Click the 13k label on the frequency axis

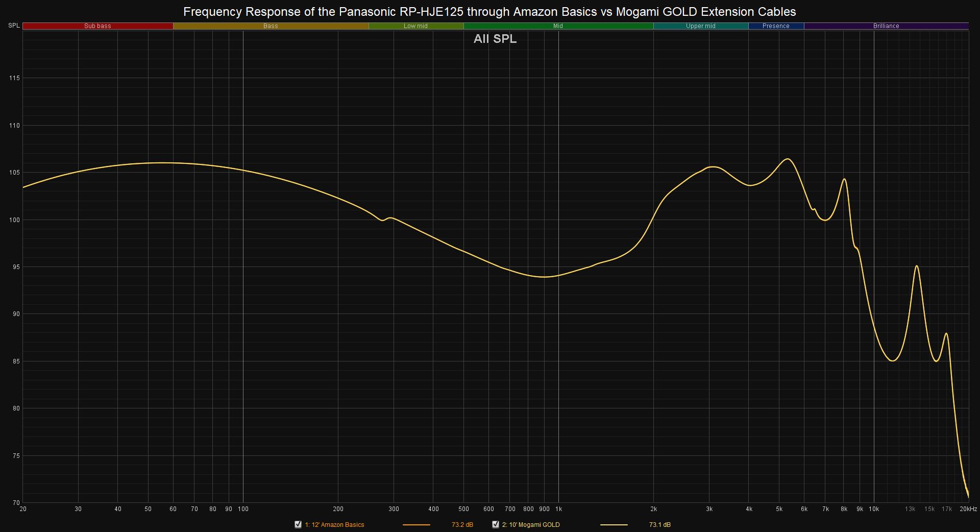tap(910, 509)
